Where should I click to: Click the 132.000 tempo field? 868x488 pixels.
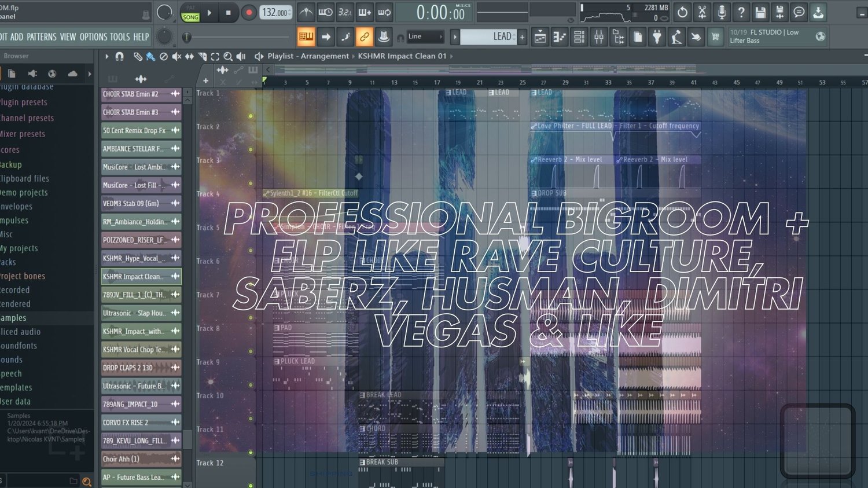[x=275, y=12]
